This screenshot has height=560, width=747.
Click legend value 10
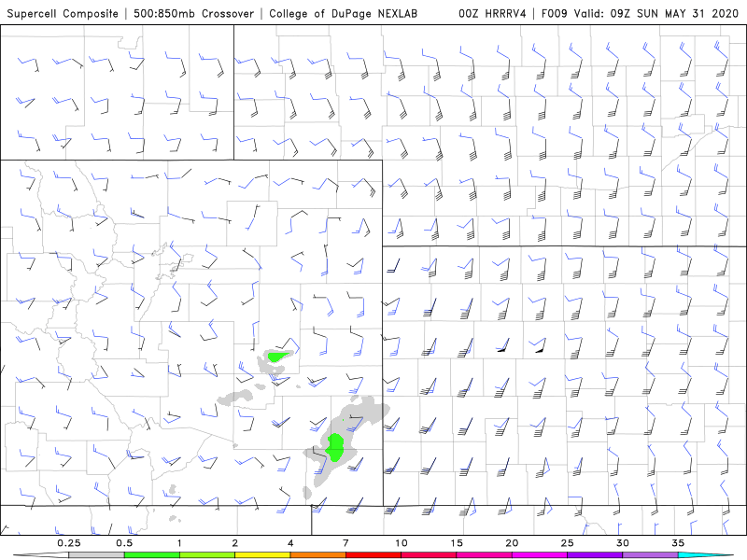pos(402,543)
